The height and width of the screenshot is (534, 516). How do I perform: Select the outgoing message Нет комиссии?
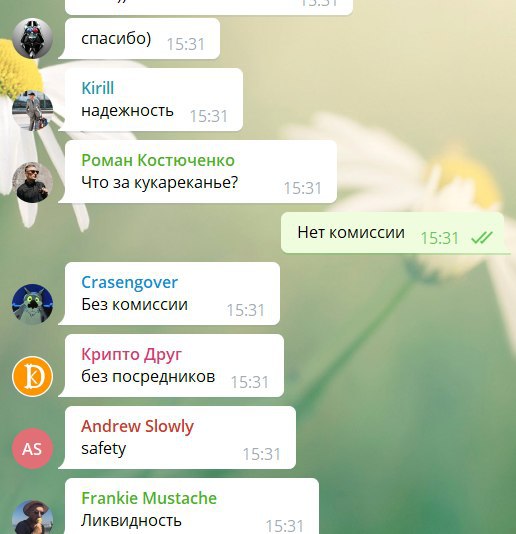(392, 233)
